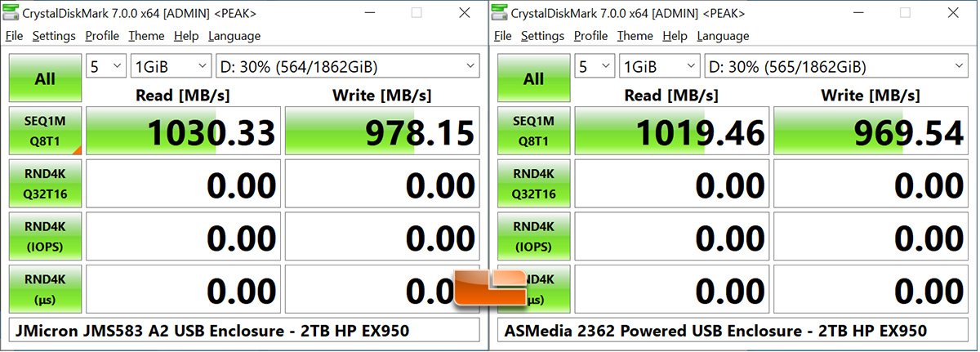Expand 1GiB test size dropdown in left window
The image size is (980, 352).
click(171, 67)
